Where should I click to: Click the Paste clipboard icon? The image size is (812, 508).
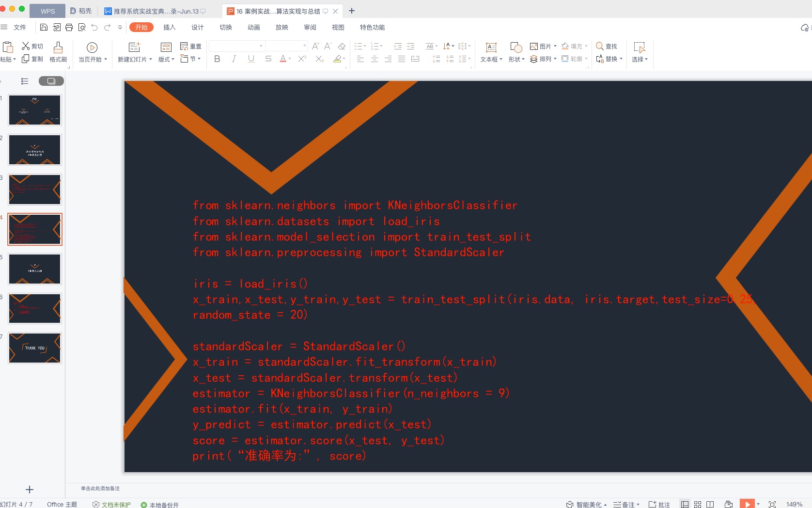[8, 47]
